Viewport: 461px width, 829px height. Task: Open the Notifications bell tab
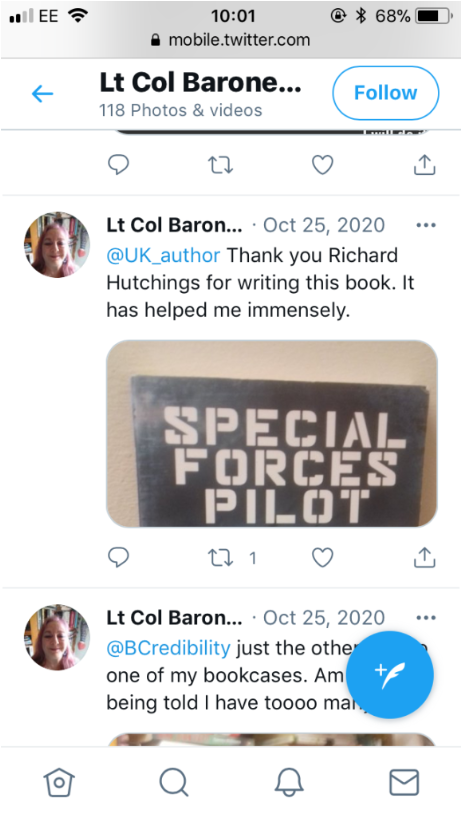coord(289,782)
